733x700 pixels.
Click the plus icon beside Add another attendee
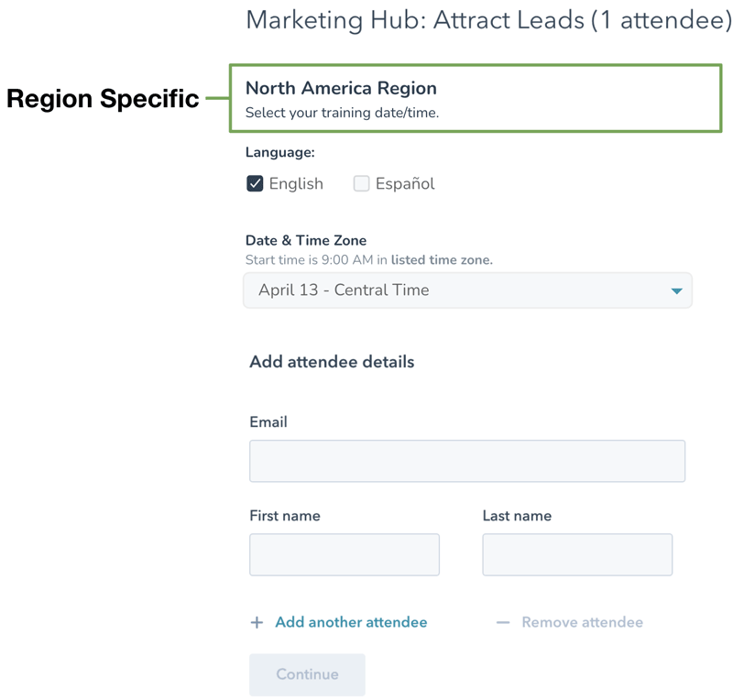(257, 623)
